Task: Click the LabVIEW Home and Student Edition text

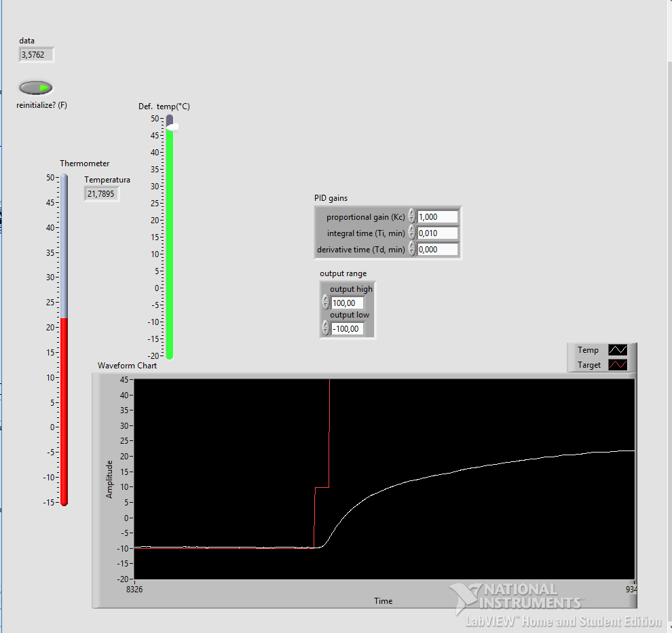Action: coord(563,621)
